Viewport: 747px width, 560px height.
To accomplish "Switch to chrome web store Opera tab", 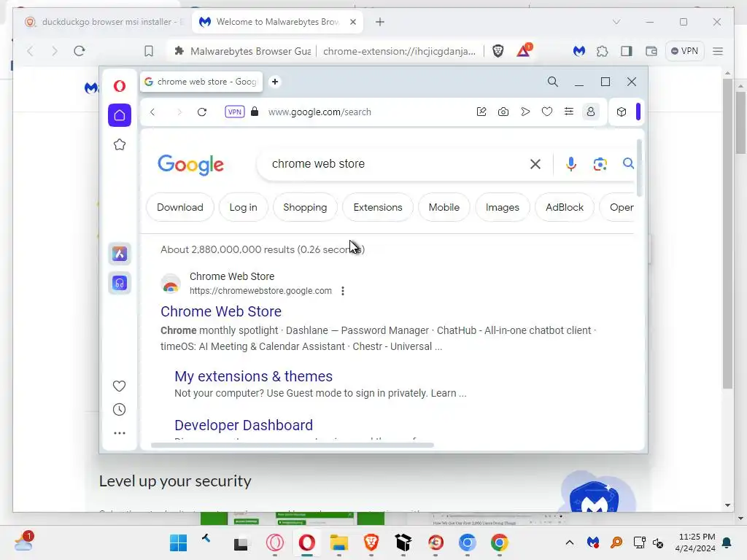I will (x=201, y=82).
